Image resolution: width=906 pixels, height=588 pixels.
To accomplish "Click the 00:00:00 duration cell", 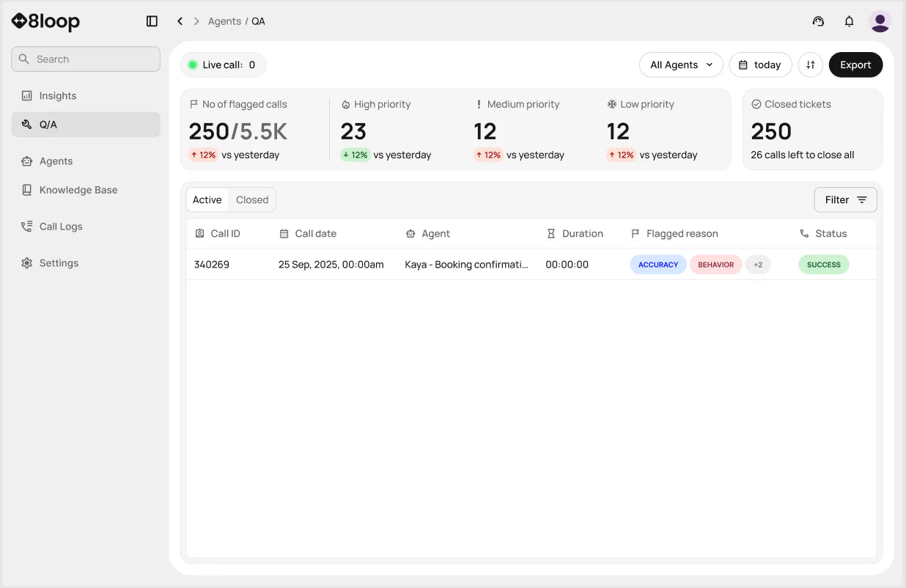I will (567, 264).
